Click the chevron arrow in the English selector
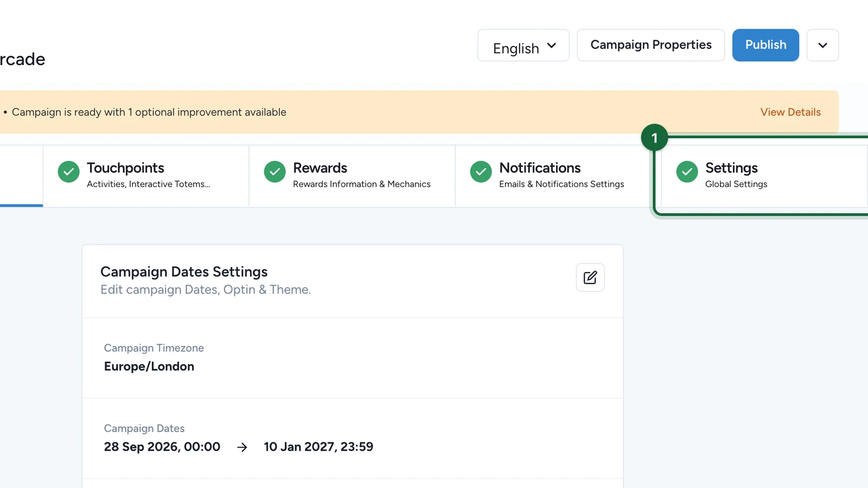 (552, 46)
